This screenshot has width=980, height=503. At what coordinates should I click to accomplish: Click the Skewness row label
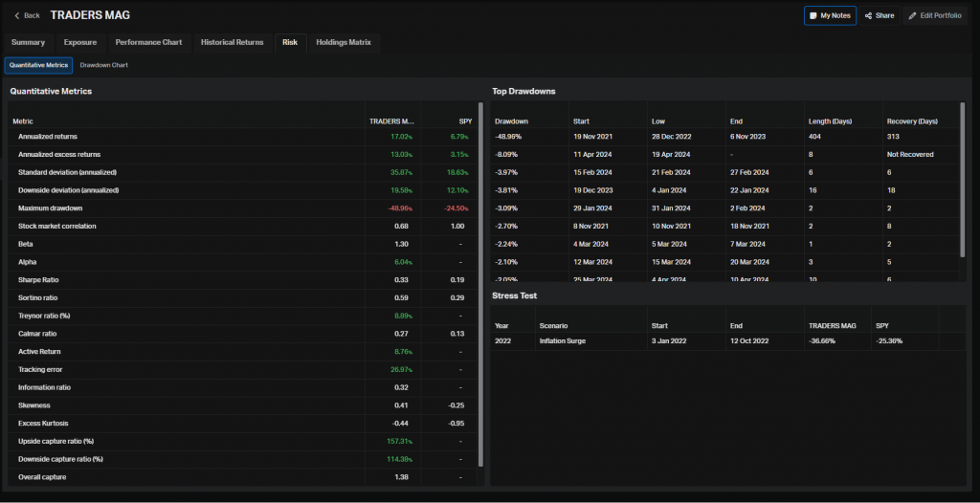point(34,405)
